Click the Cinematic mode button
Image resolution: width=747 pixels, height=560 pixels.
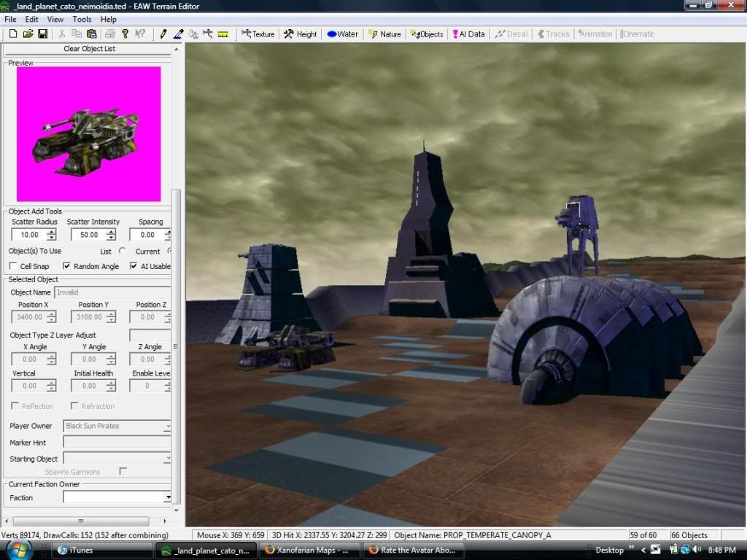pos(638,34)
